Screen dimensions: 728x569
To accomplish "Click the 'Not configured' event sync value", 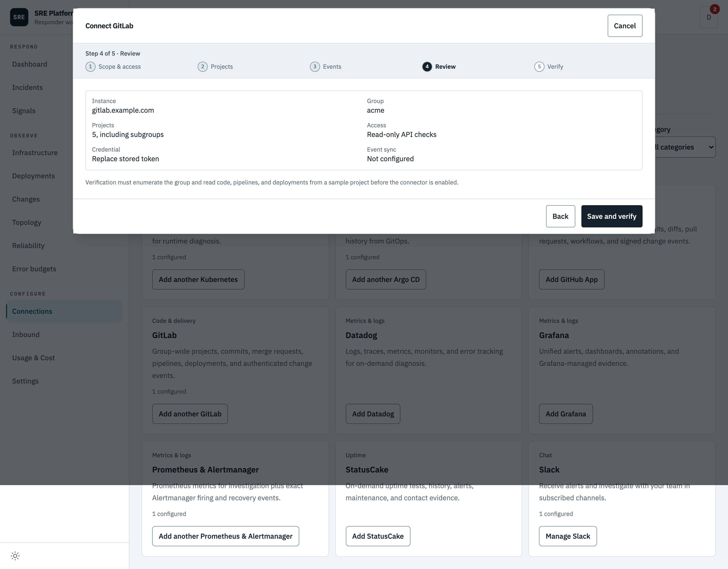I will tap(390, 159).
